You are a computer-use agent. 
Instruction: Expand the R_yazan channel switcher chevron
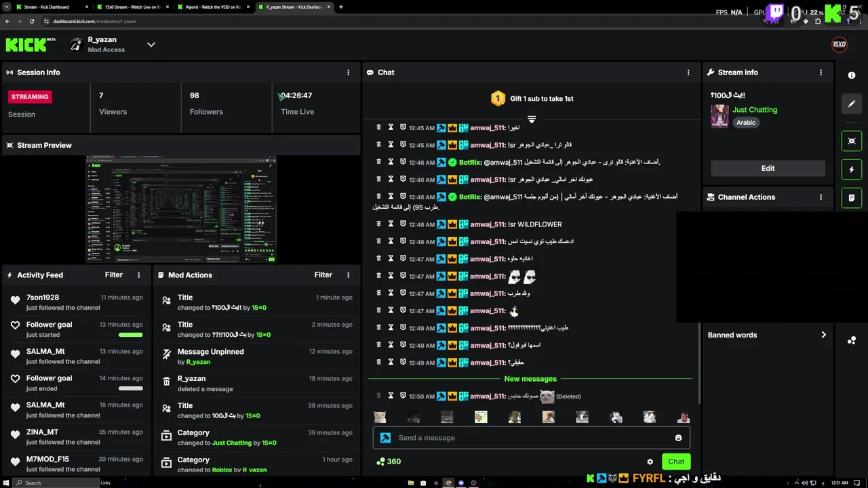click(x=151, y=45)
